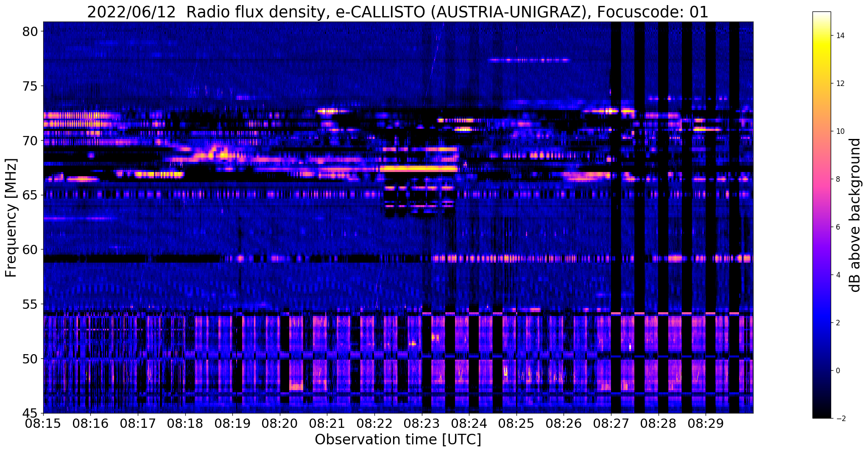This screenshot has width=868, height=452.
Task: Click the 08:24 time tick label
Action: point(469,423)
